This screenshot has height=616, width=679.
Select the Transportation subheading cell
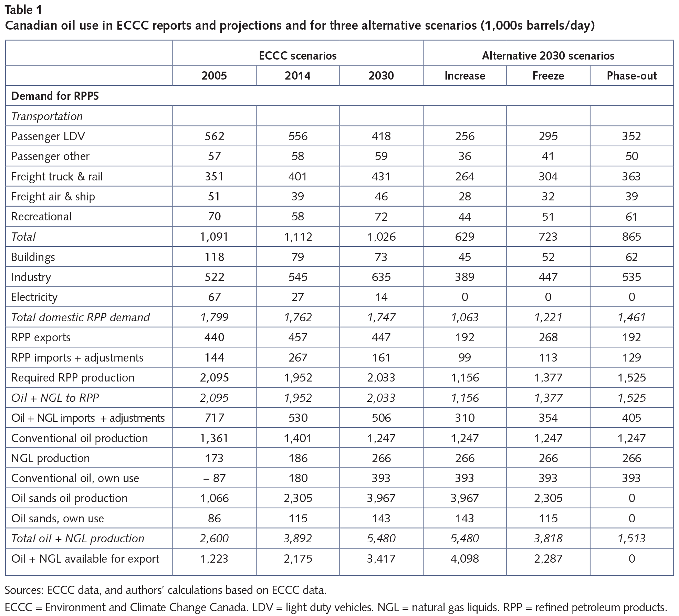[x=47, y=116]
